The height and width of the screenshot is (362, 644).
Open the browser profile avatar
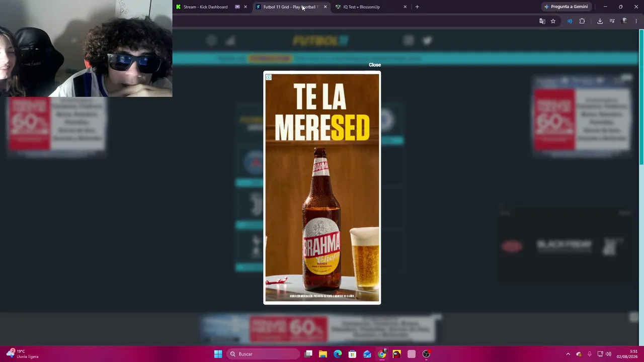click(624, 21)
